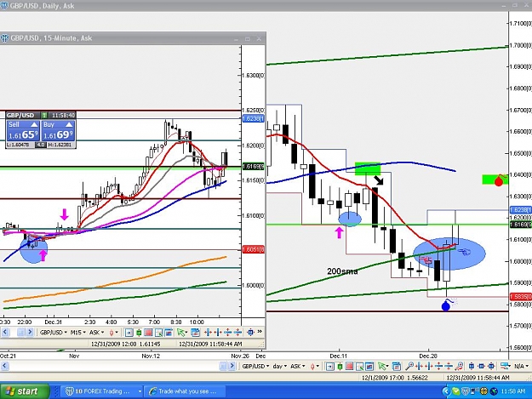Screen dimensions: 532x399
Task: Click 1.6238 price label on 15-Minute chart axis
Action: coord(253,118)
